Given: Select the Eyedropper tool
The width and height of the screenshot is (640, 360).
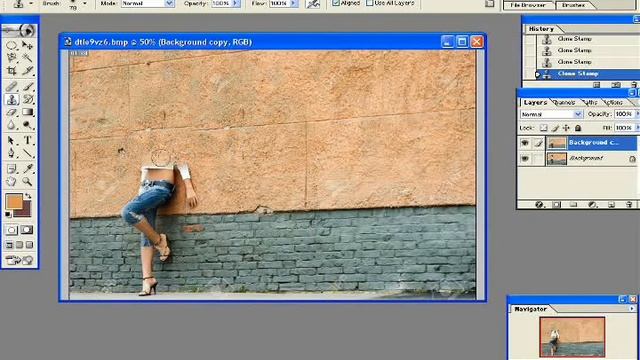Looking at the screenshot, I should pyautogui.click(x=27, y=168).
